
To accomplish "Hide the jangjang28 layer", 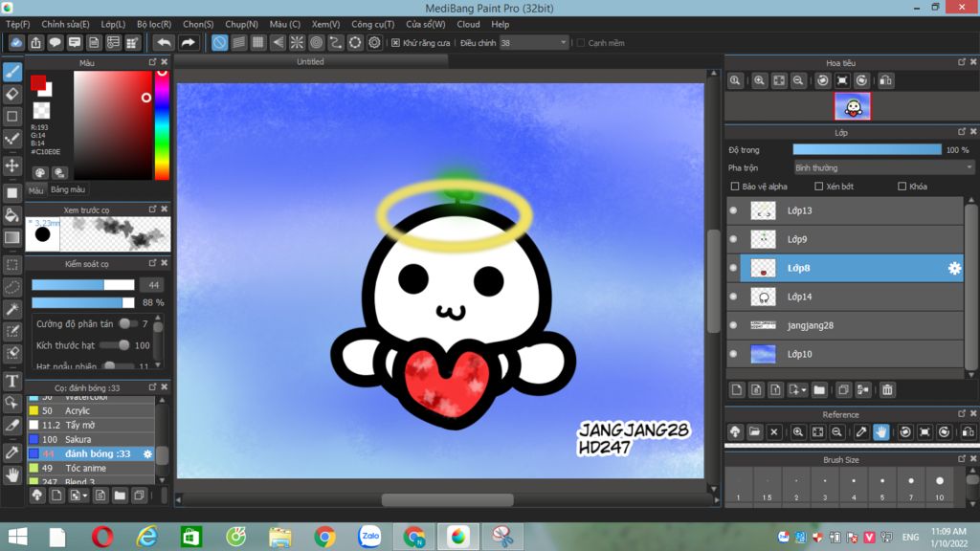I will pos(734,325).
